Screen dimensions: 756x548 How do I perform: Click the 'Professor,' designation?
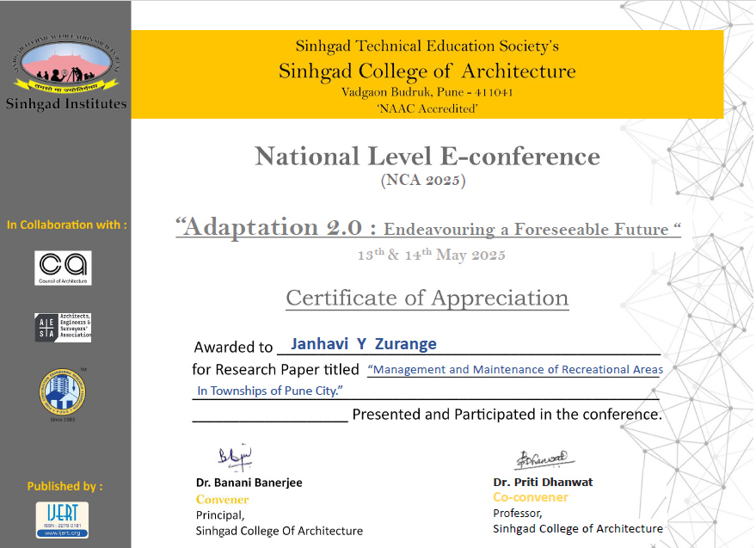(518, 514)
